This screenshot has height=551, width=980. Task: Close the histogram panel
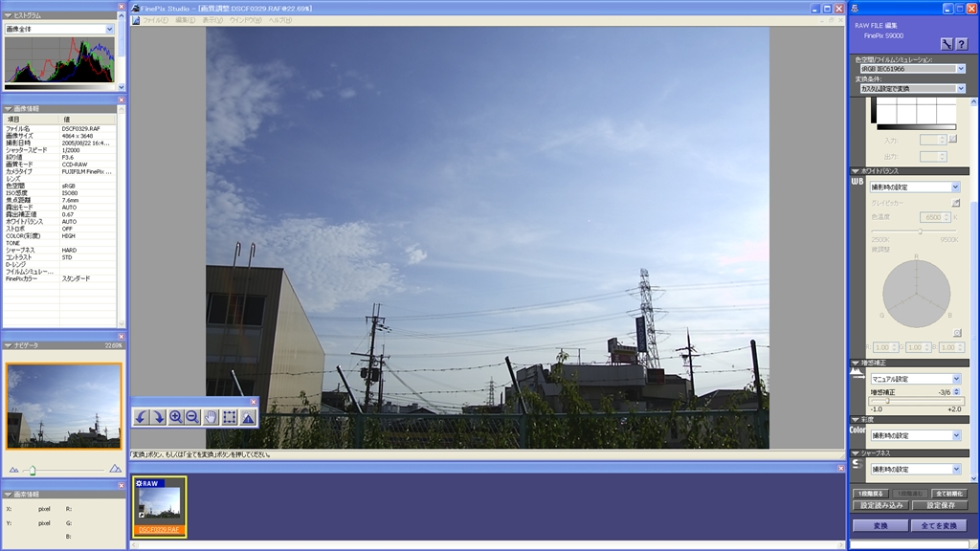[x=122, y=7]
